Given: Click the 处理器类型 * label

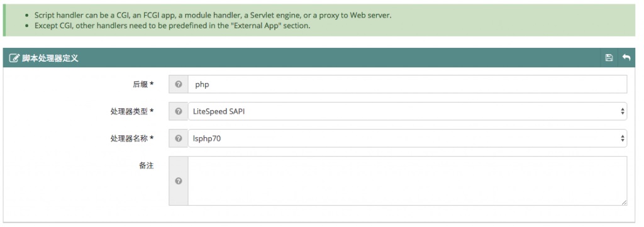Looking at the screenshot, I should point(132,111).
